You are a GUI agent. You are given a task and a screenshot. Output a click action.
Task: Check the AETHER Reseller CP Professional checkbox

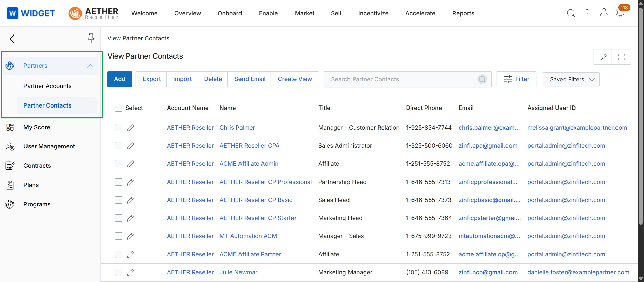pos(119,182)
